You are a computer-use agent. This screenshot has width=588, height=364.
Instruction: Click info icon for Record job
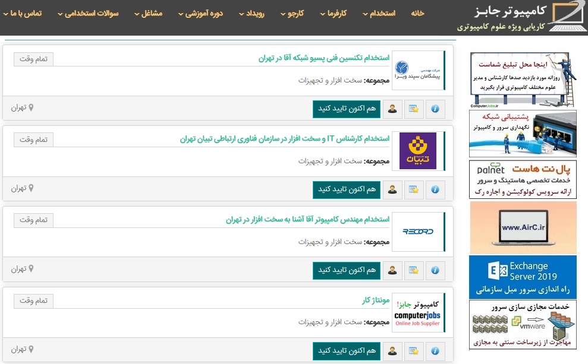coord(435,270)
